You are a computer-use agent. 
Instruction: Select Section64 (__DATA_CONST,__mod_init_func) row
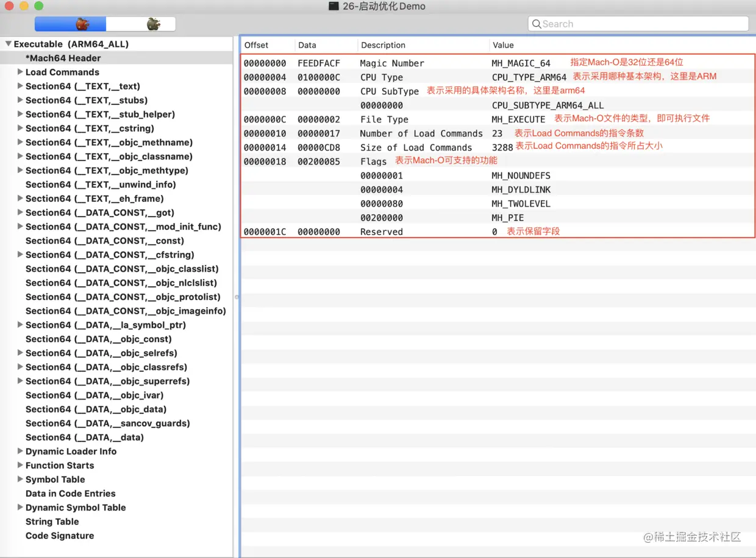[116, 226]
